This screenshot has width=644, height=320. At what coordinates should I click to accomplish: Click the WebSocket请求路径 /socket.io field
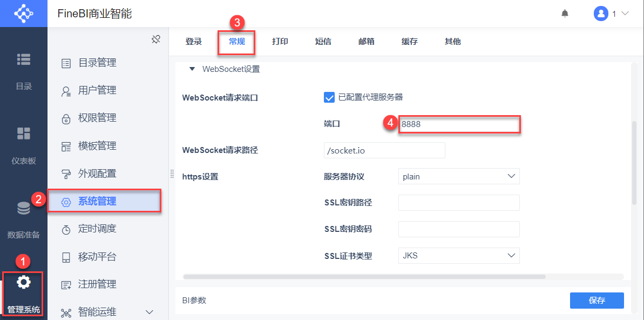pyautogui.click(x=384, y=150)
